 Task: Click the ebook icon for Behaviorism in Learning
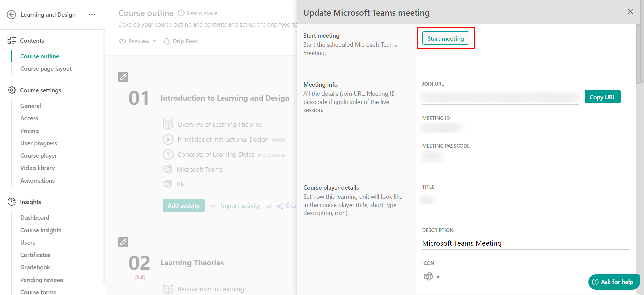(x=168, y=289)
